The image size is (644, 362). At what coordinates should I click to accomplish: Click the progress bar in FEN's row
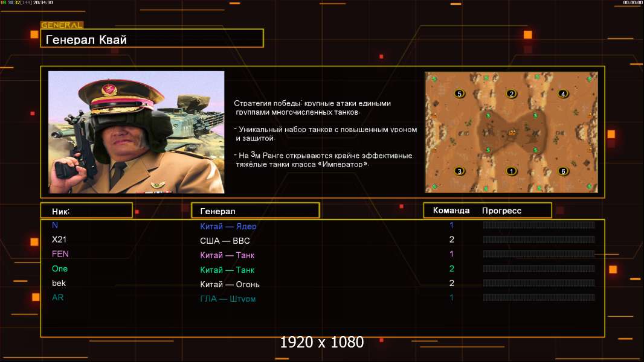click(x=538, y=254)
